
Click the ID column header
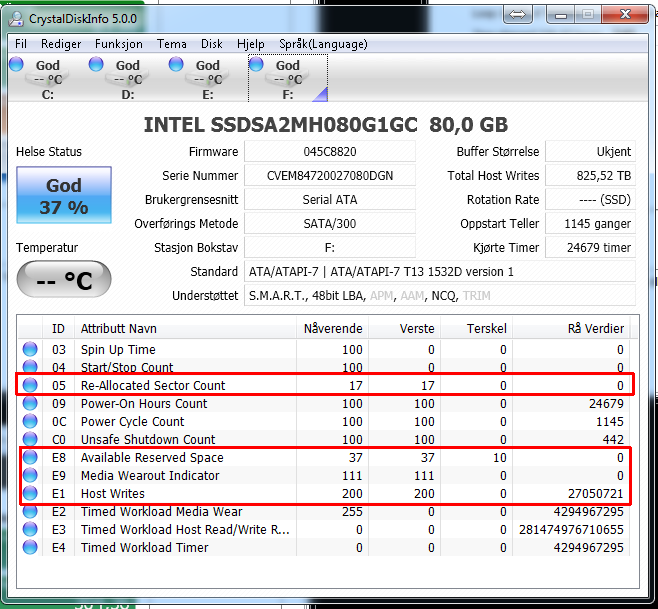58,328
